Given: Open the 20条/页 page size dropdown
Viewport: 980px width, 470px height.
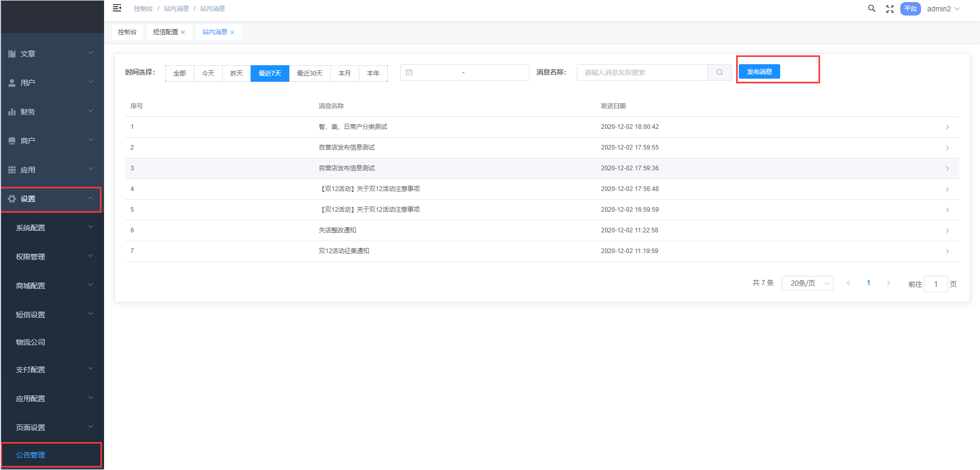Looking at the screenshot, I should (807, 283).
